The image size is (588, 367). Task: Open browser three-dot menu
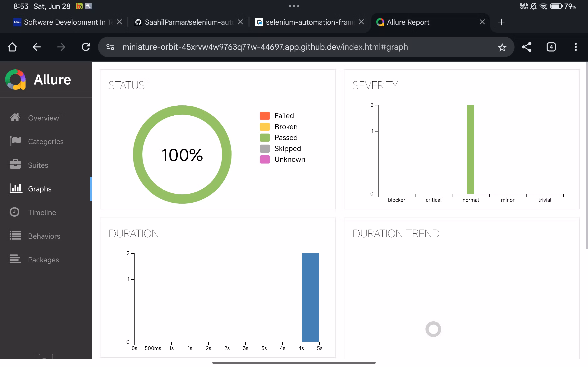click(x=575, y=47)
